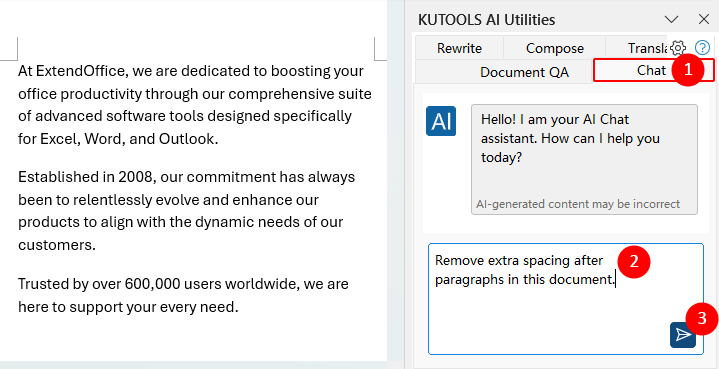Click the paragraph starting 'At ExtendOffice'
This screenshot has height=369, width=719.
[x=195, y=105]
